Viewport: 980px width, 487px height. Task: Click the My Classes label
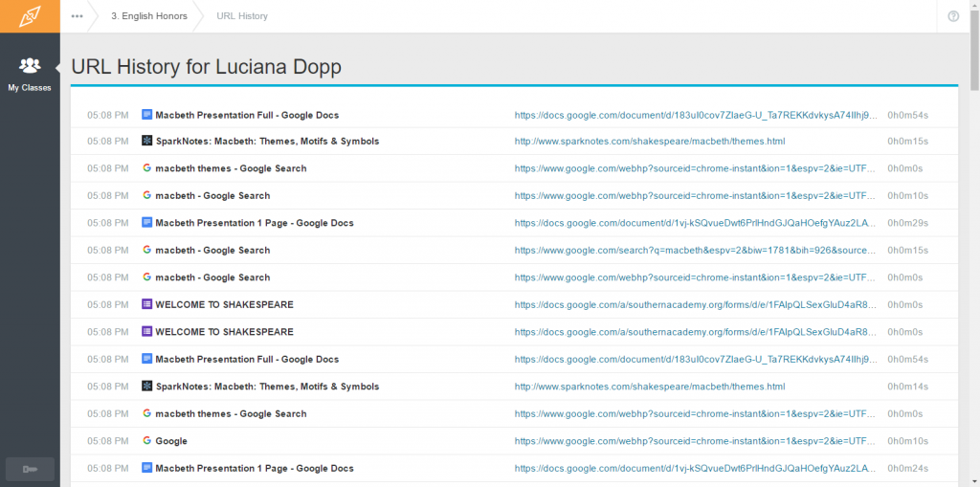coord(30,88)
